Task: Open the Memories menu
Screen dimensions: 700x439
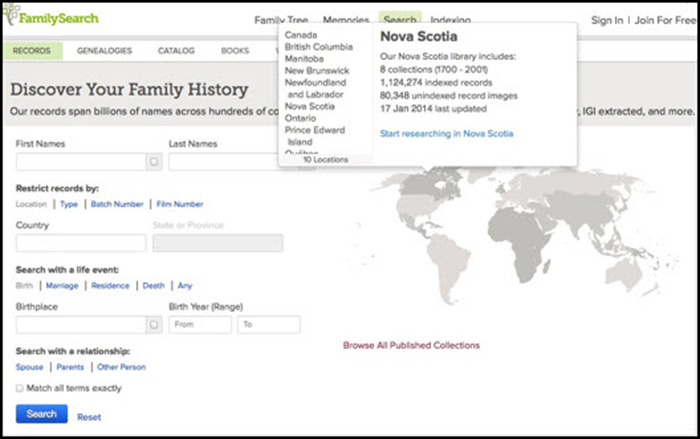Action: (x=346, y=20)
